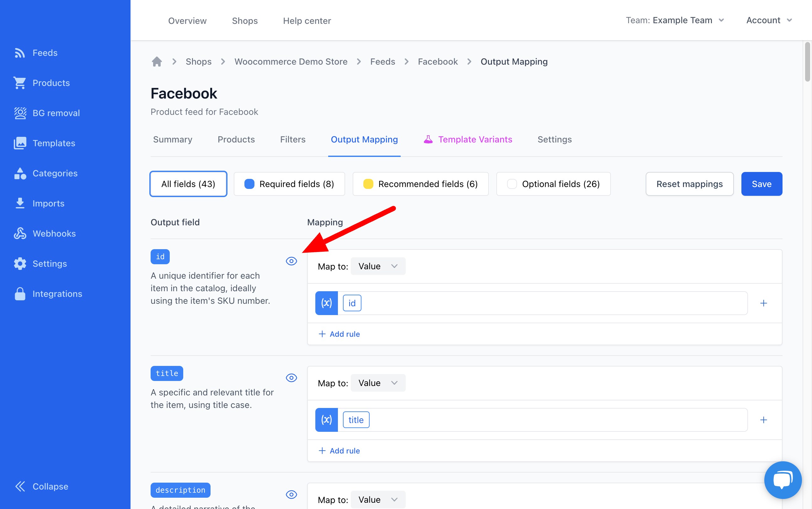Switch to the Filters tab
The height and width of the screenshot is (509, 812).
pos(292,139)
